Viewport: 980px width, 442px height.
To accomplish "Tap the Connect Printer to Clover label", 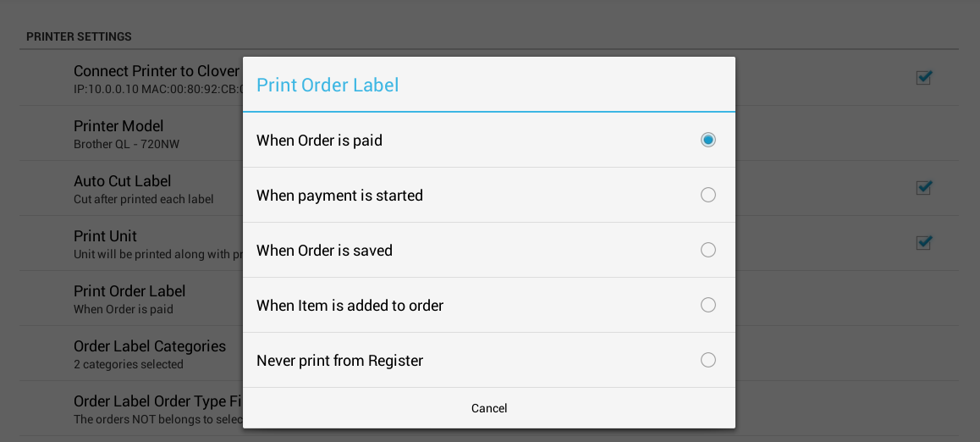I will pyautogui.click(x=157, y=71).
